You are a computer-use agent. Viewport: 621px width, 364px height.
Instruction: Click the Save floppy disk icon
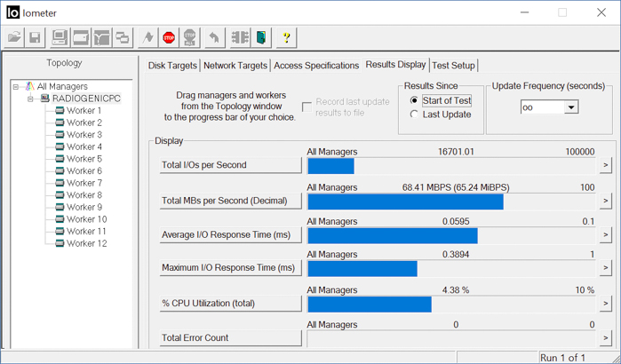click(35, 38)
